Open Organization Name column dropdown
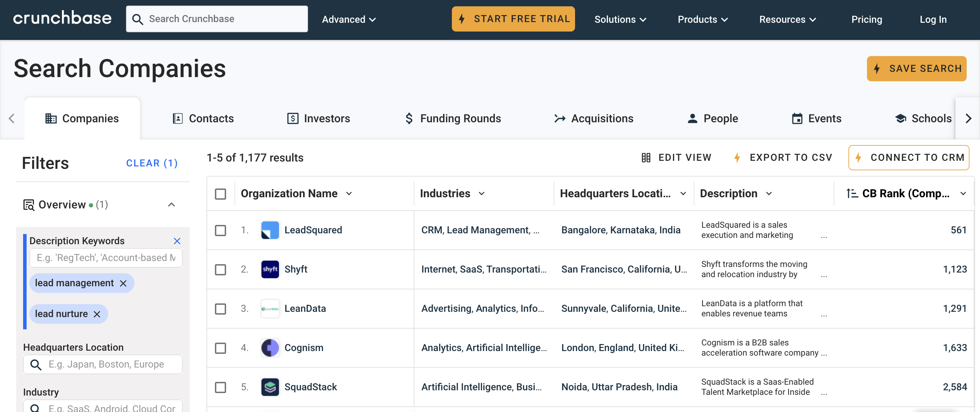980x412 pixels. [x=349, y=193]
